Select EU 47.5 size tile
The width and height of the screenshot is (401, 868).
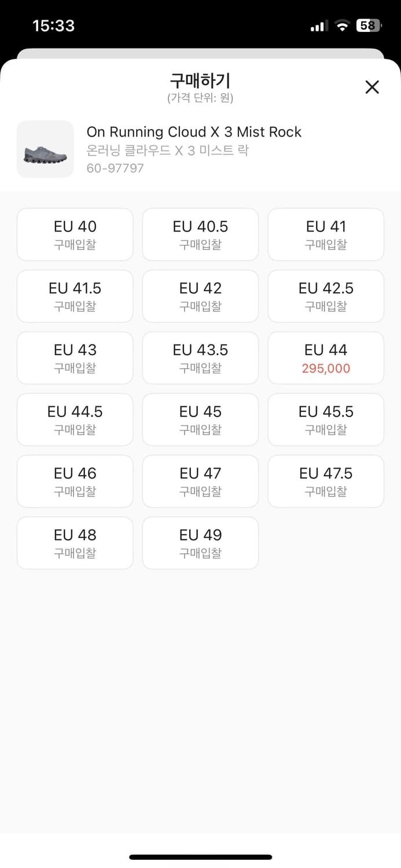[326, 481]
